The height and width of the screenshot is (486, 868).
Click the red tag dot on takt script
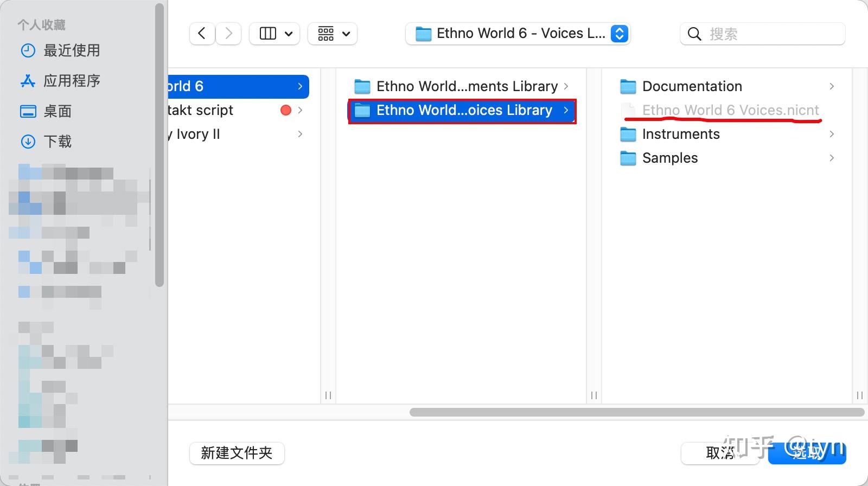click(286, 110)
